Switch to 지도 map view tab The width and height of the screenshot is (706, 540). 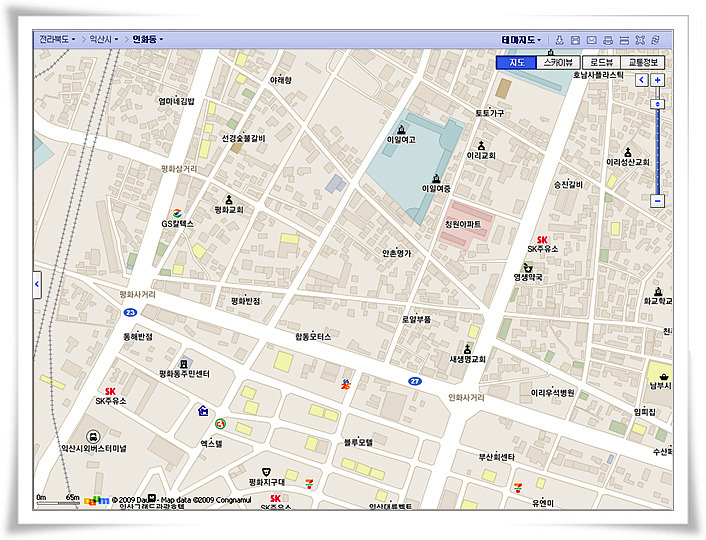517,63
